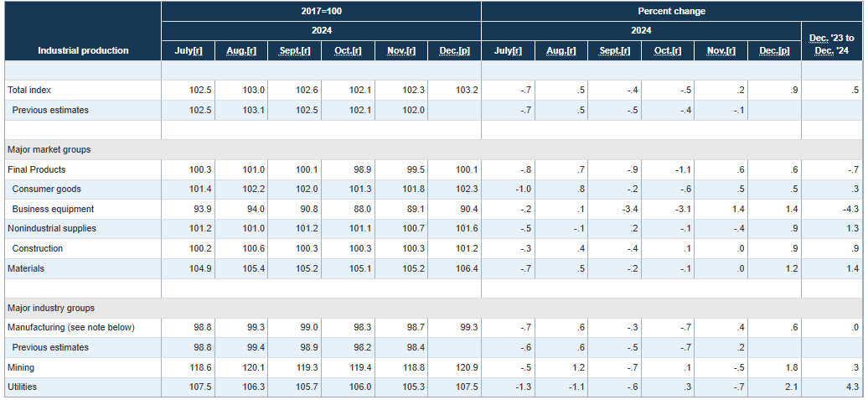The image size is (868, 400).
Task: Click the Oct.[r] header under Percent change
Action: [x=667, y=51]
